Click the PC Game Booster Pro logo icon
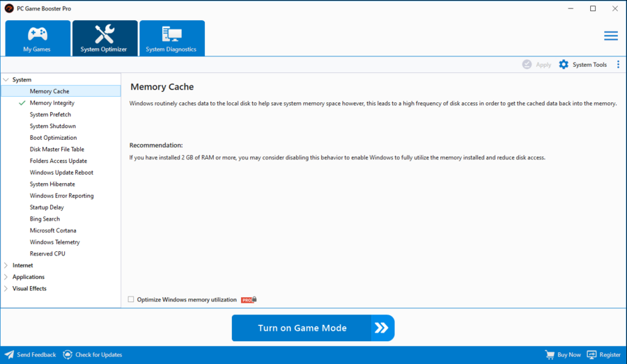Image resolution: width=627 pixels, height=364 pixels. pyautogui.click(x=9, y=8)
